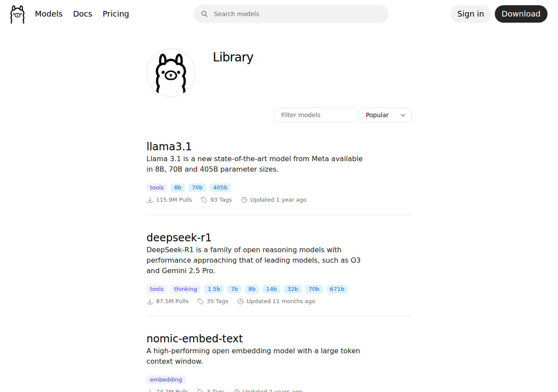Select the thinking tag under deepseek-r1

point(186,289)
